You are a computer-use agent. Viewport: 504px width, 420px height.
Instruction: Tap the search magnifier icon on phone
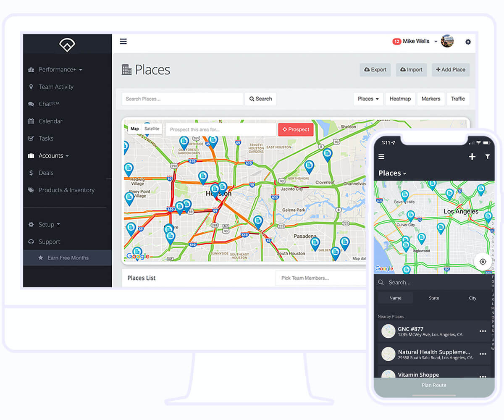pyautogui.click(x=381, y=283)
